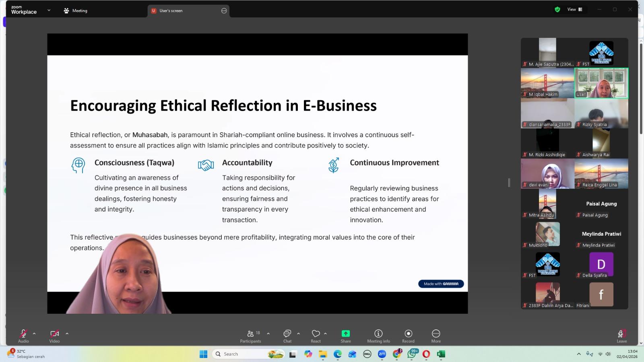This screenshot has height=362, width=644.
Task: Switch to the Meeting tab
Action: [x=76, y=11]
